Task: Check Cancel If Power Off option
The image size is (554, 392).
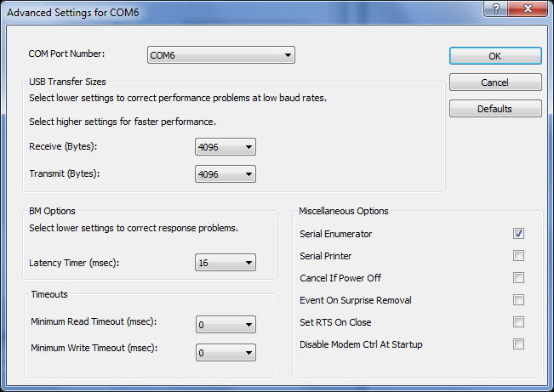Action: pyautogui.click(x=518, y=277)
